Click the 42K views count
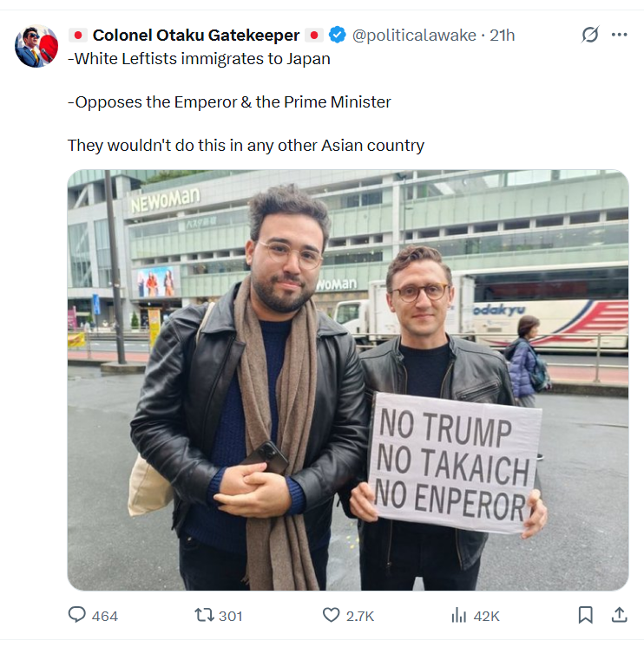644x647 pixels. point(486,616)
